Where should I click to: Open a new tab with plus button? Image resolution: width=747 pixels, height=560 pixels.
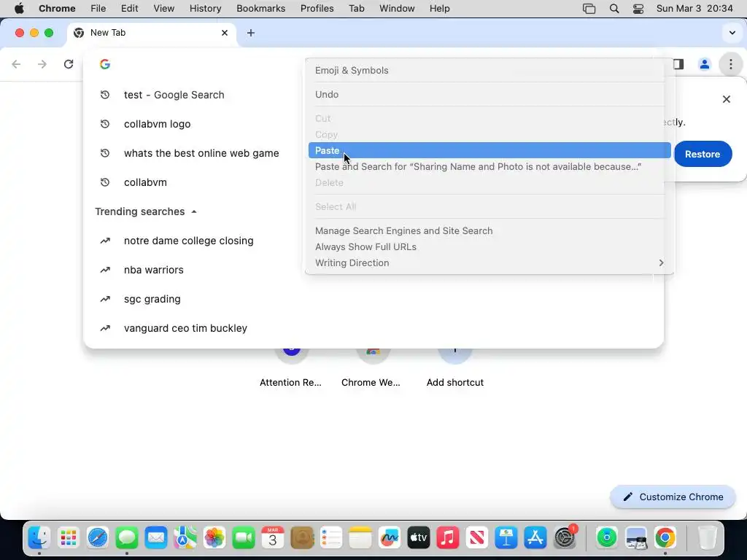coord(251,33)
